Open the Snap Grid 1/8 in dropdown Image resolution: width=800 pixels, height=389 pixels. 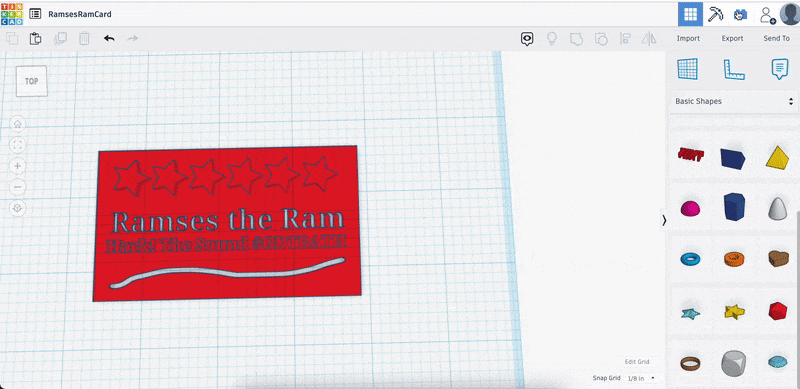(640, 378)
